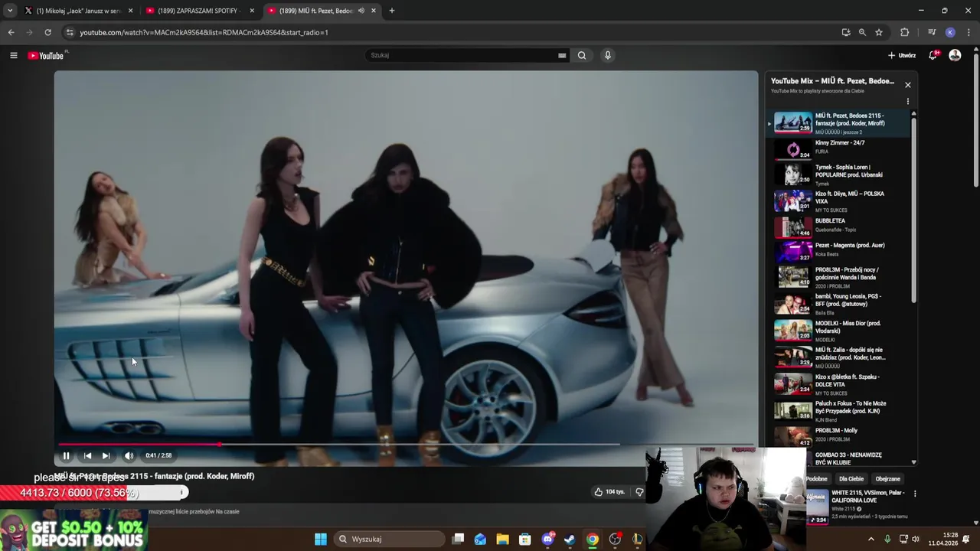Play Pezet - Magenta from the mix
This screenshot has width=980, height=551.
[x=839, y=252]
